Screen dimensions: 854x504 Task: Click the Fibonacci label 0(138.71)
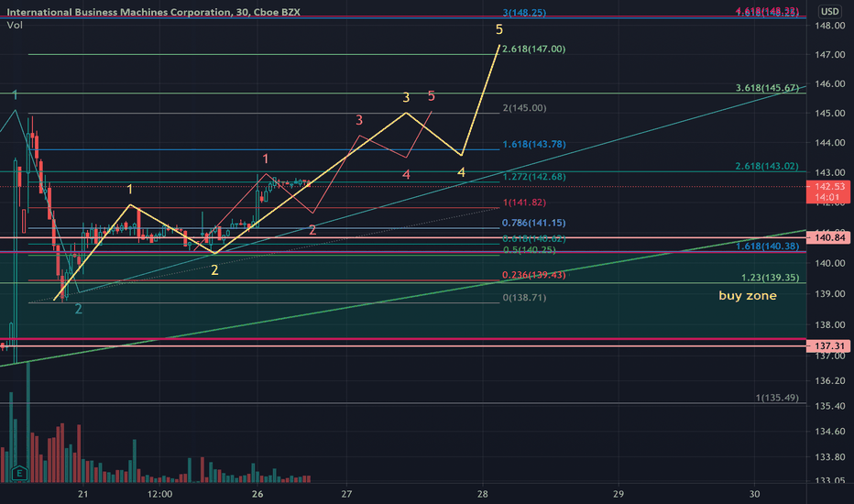[x=524, y=298]
